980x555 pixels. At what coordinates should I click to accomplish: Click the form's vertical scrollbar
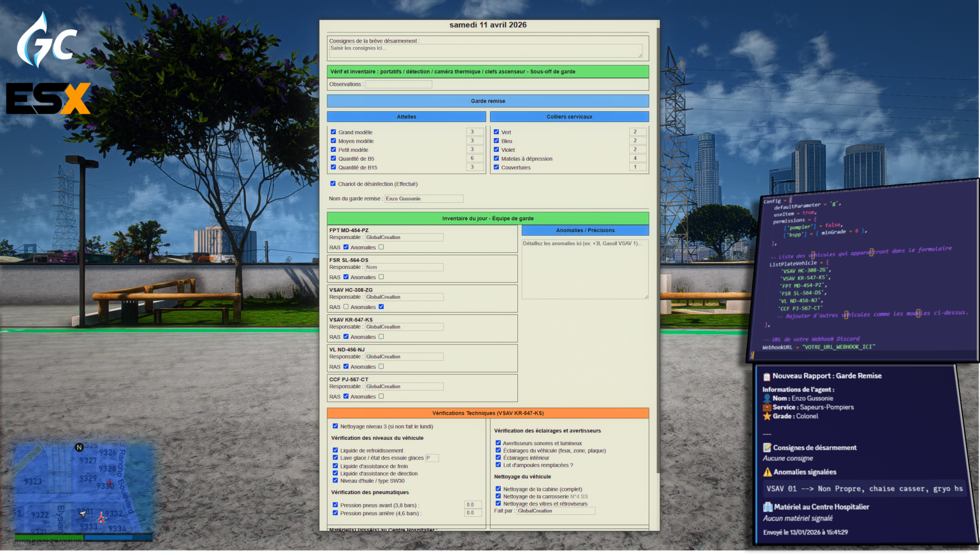pos(658,250)
